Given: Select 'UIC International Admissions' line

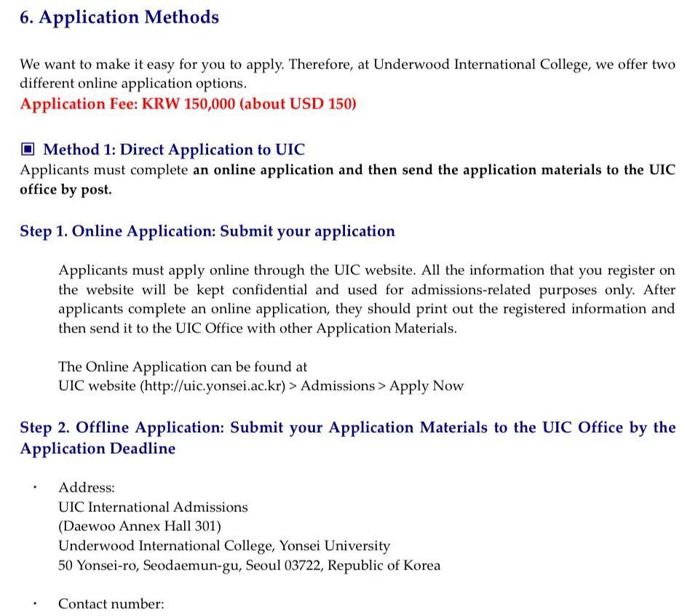Looking at the screenshot, I should click(x=153, y=507).
